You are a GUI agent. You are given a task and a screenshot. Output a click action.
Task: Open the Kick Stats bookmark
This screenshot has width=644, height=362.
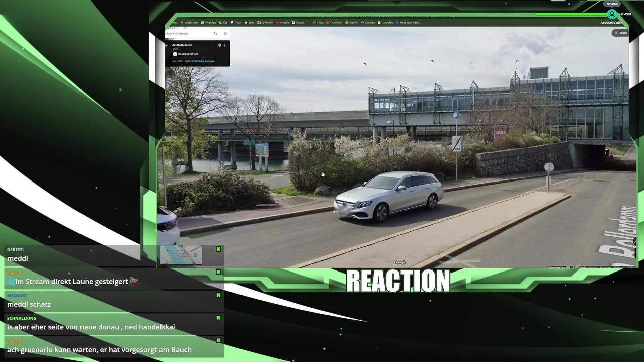[368, 23]
